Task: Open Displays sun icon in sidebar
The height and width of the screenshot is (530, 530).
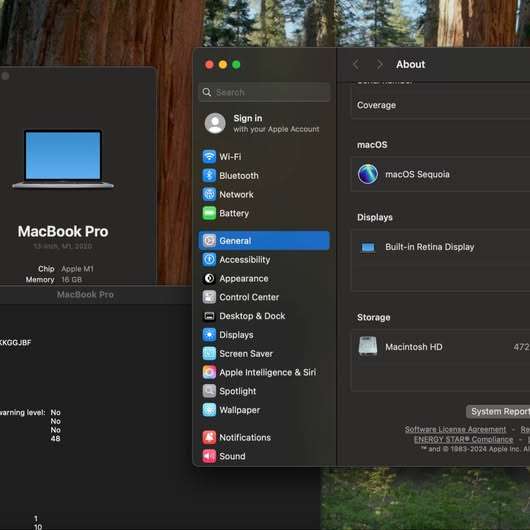Action: tap(209, 335)
